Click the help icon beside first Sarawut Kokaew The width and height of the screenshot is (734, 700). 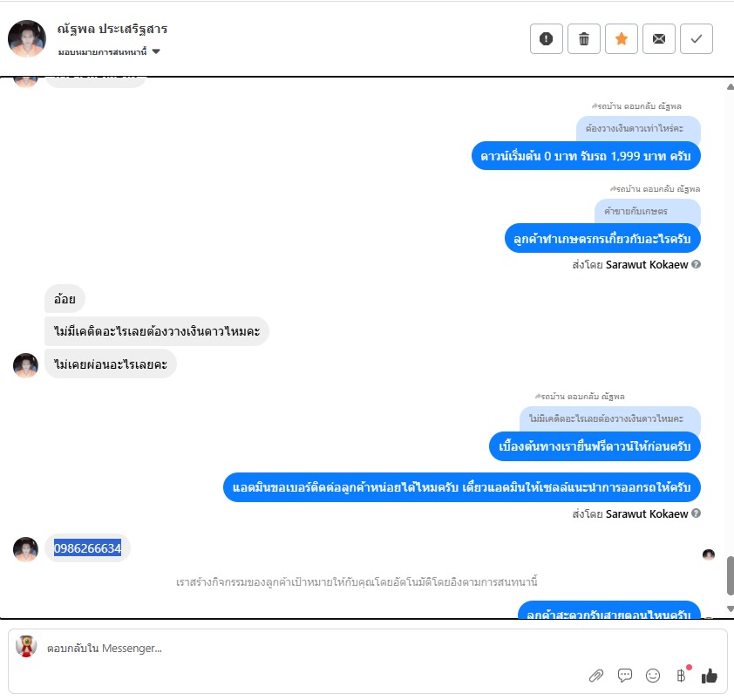[x=697, y=264]
